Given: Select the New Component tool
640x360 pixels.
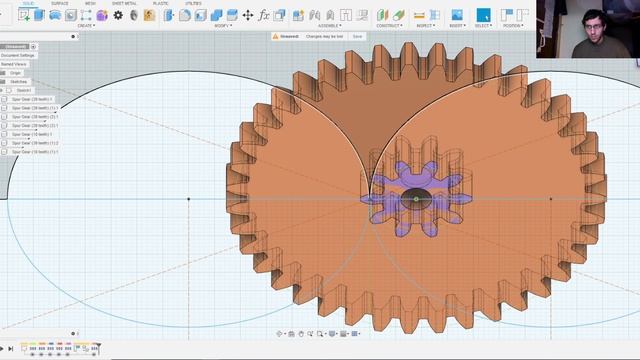Looking at the screenshot, I should (298, 16).
